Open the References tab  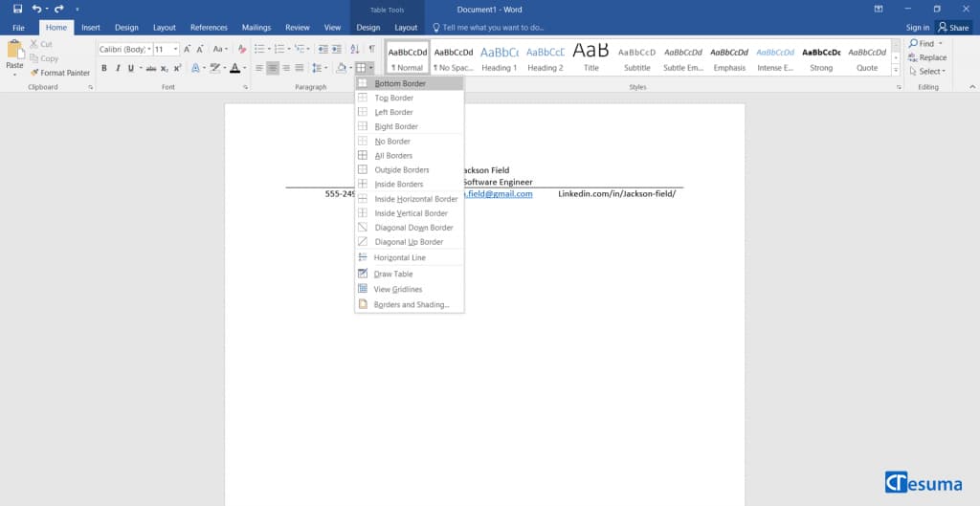209,28
